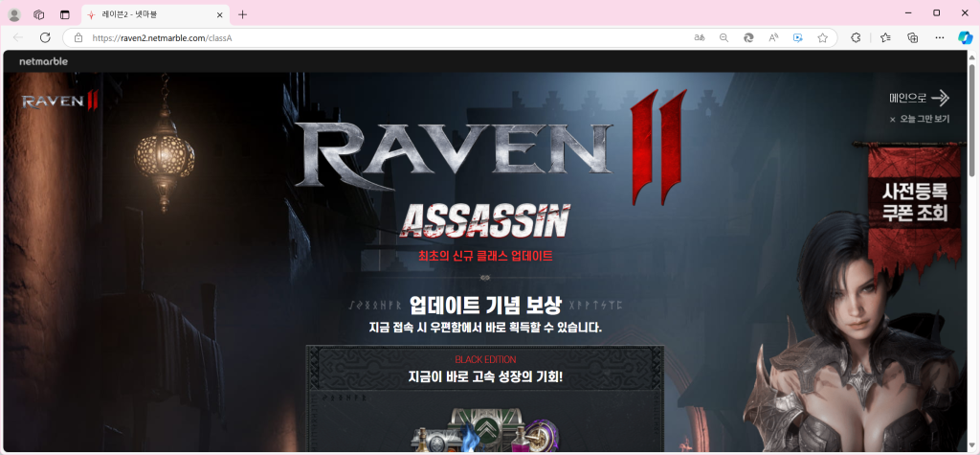
Task: Click the zoom out magnifier icon
Action: pos(724,37)
